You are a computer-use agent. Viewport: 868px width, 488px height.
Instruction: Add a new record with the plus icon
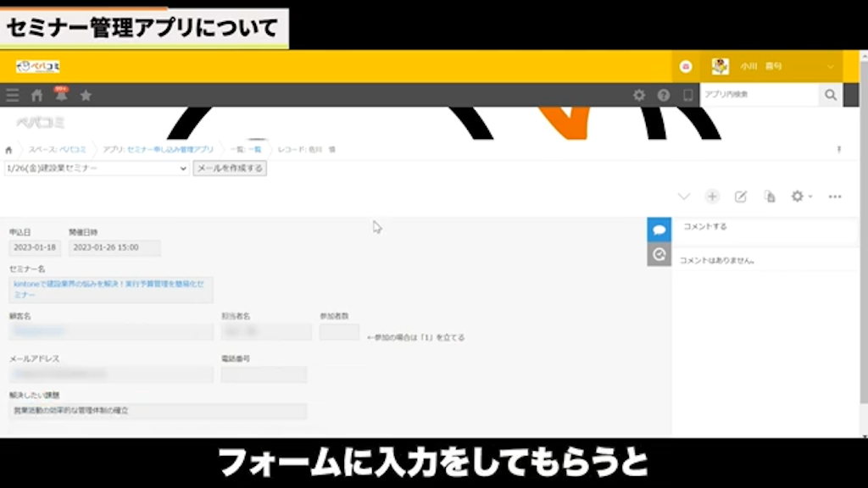712,196
